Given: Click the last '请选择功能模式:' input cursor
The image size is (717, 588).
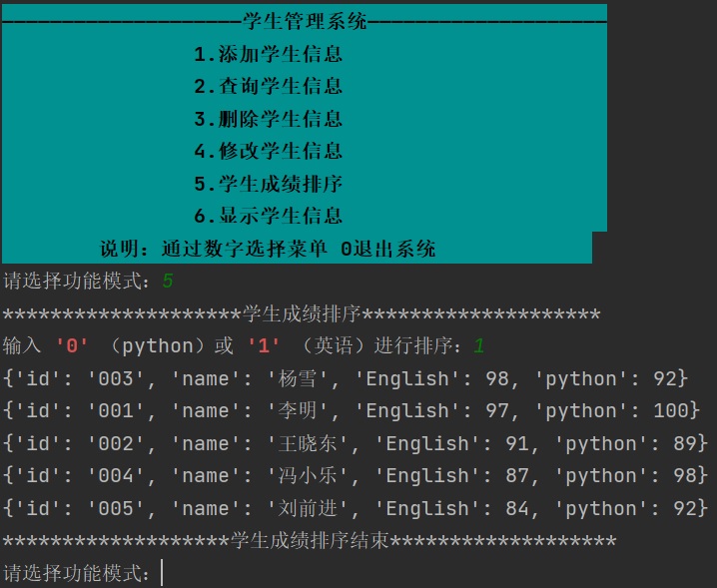Looking at the screenshot, I should pyautogui.click(x=162, y=573).
